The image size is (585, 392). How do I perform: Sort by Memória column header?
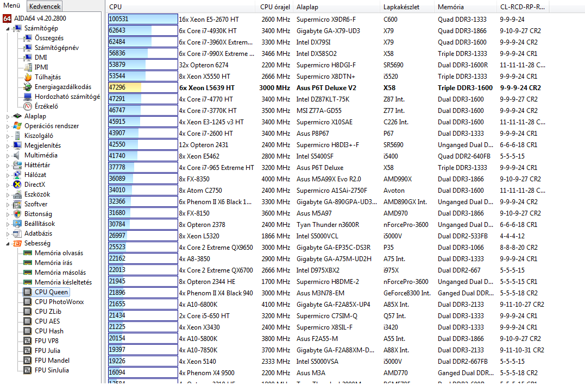[x=466, y=7]
